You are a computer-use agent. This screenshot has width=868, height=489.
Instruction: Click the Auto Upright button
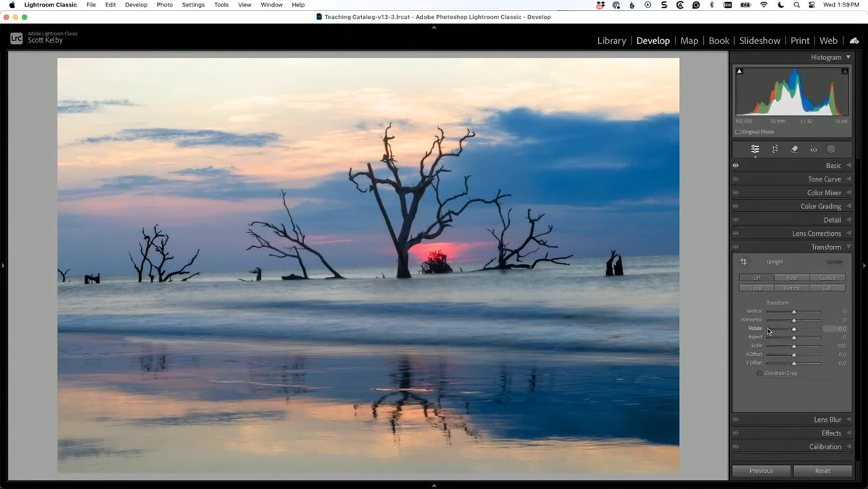pos(792,278)
